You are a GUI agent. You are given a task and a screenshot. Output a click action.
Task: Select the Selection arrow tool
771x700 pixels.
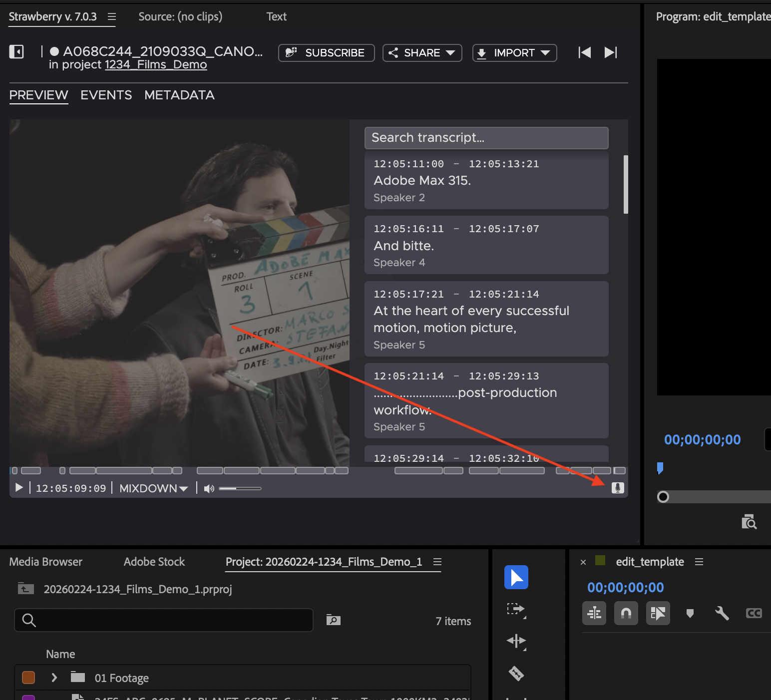click(x=516, y=577)
